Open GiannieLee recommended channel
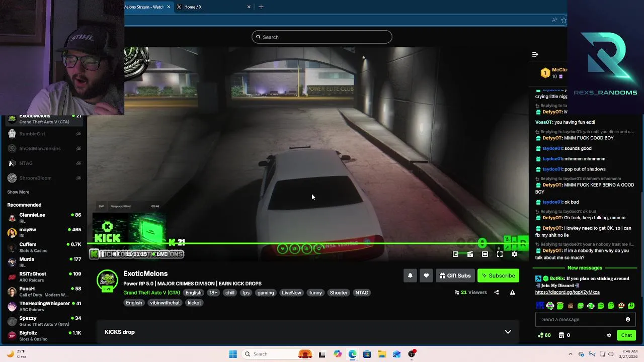Screen dimensions: 644x362 tap(44, 218)
